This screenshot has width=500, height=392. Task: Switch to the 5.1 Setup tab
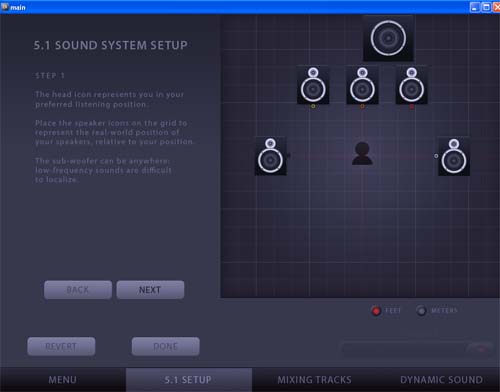189,380
